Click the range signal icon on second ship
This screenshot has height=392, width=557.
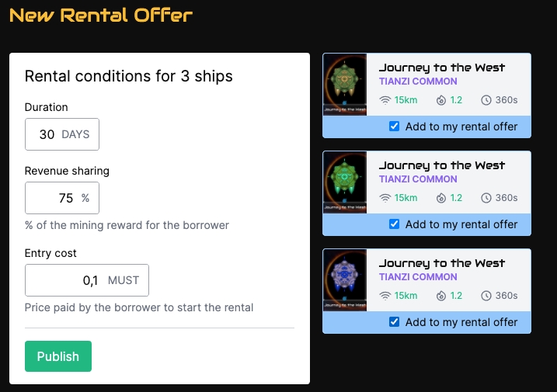click(x=385, y=198)
